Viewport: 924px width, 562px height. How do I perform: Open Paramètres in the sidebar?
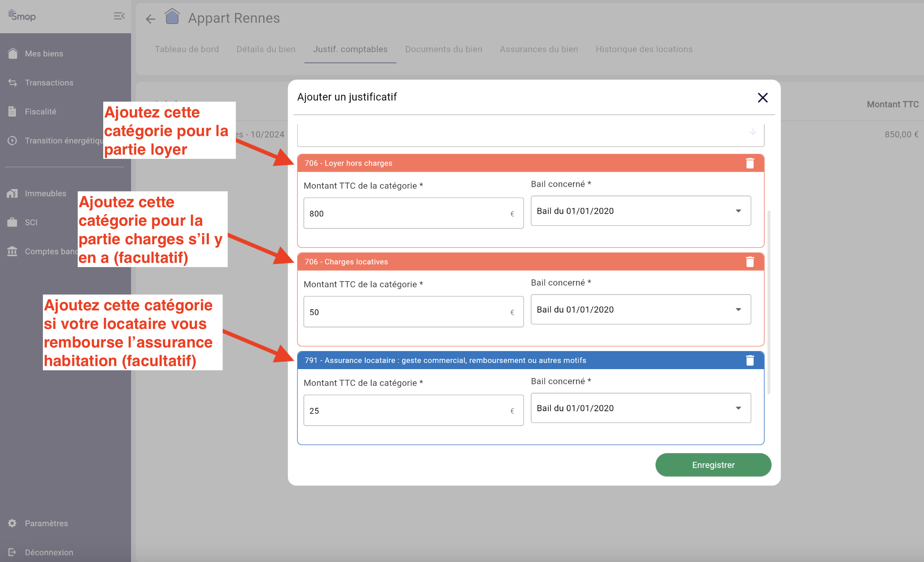46,523
